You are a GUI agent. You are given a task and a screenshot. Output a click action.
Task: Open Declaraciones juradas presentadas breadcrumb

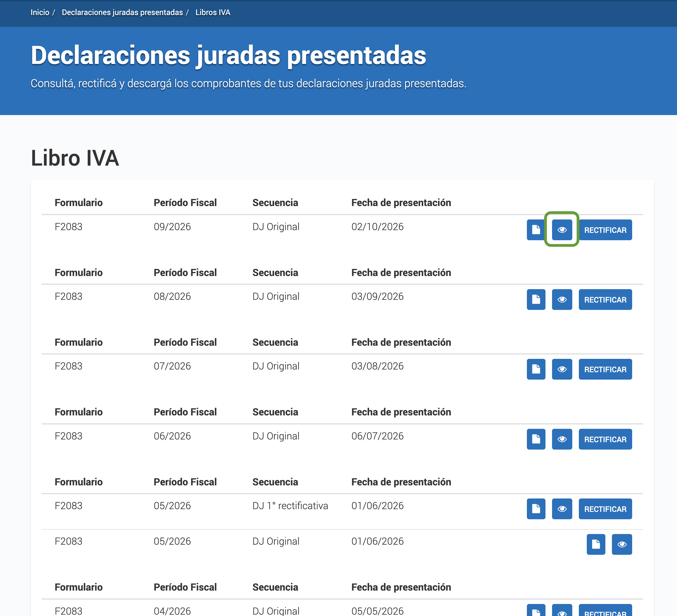coord(122,12)
